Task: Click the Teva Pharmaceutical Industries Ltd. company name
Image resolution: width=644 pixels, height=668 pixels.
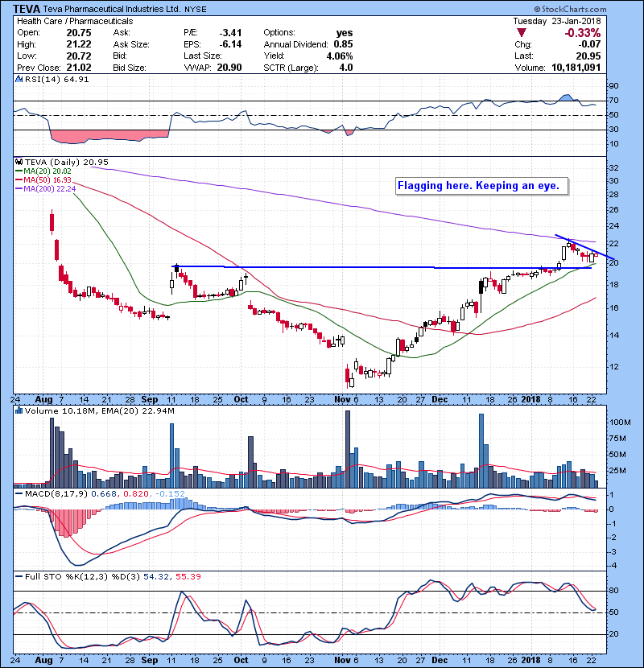Action: (x=112, y=9)
